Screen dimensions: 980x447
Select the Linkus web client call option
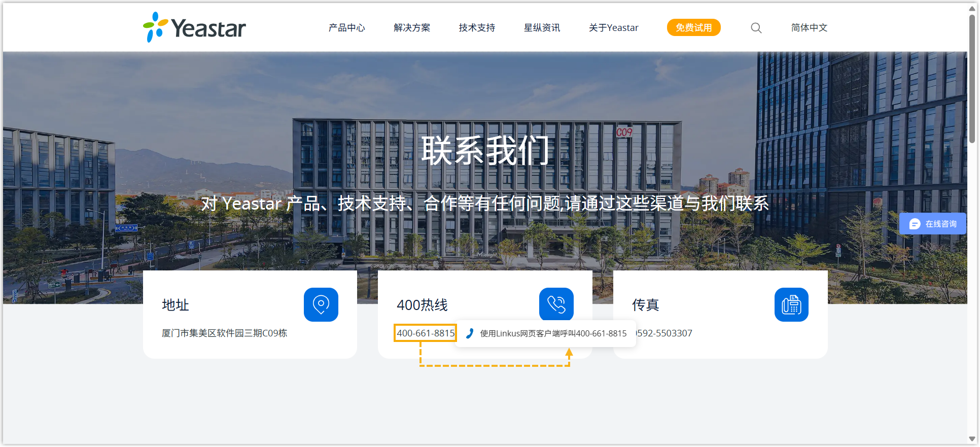pos(553,333)
